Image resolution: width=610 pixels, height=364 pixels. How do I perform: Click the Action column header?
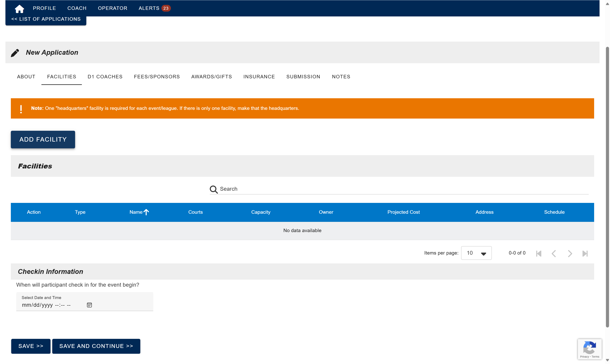point(34,212)
